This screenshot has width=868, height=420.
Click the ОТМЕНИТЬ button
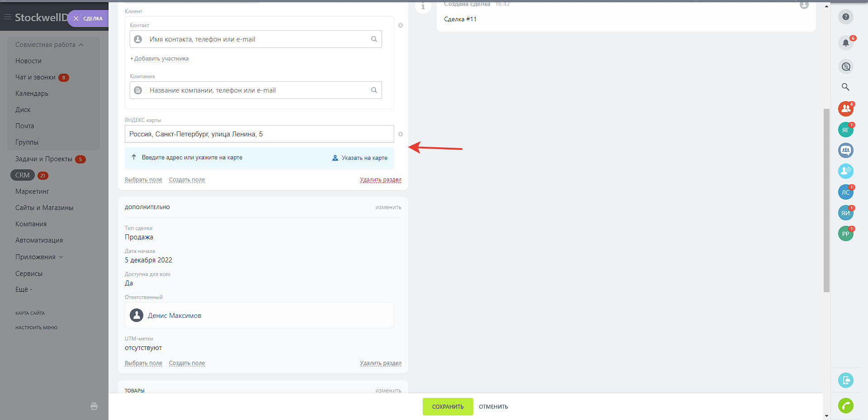(x=494, y=407)
